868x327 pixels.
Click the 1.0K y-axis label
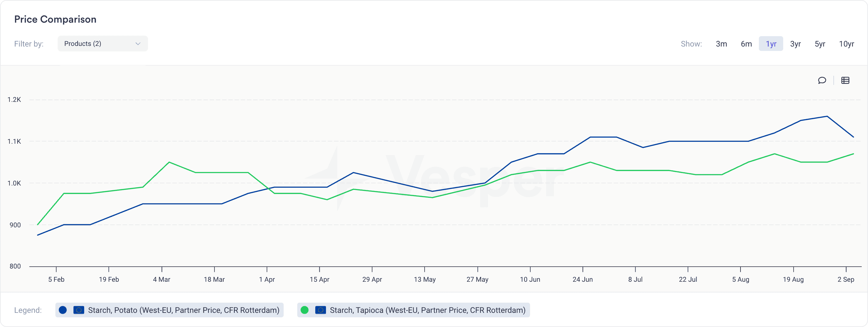point(14,183)
